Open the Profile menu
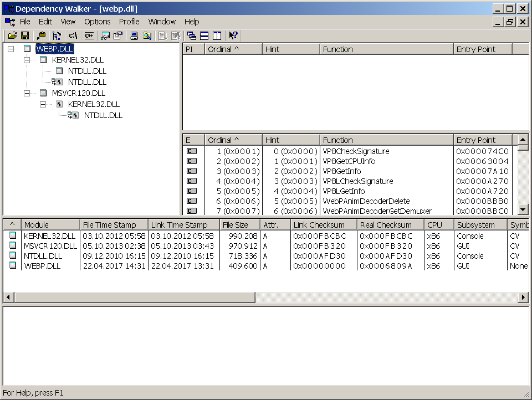This screenshot has height=400, width=532. [x=129, y=22]
